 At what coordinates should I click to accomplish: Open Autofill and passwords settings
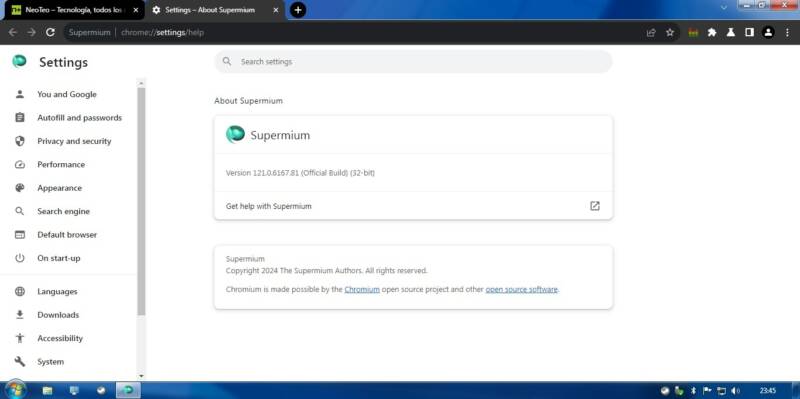point(80,118)
